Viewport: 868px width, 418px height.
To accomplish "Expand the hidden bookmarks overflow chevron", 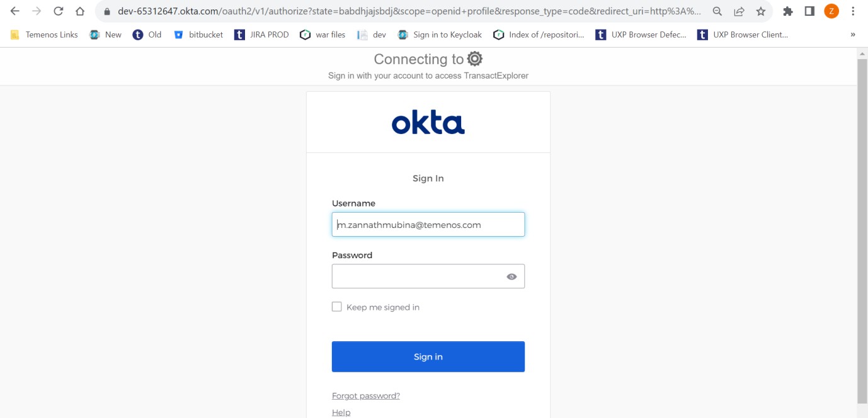I will coord(853,35).
